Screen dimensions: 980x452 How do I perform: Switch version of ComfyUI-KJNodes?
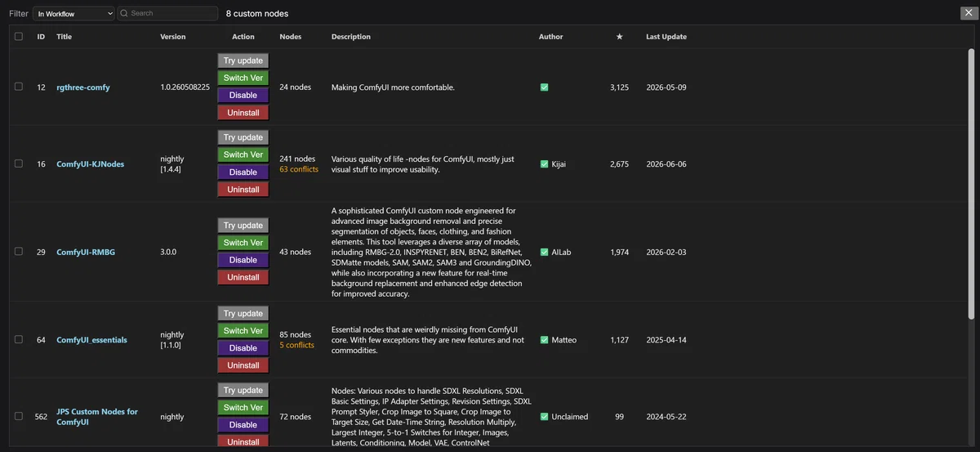pyautogui.click(x=243, y=154)
